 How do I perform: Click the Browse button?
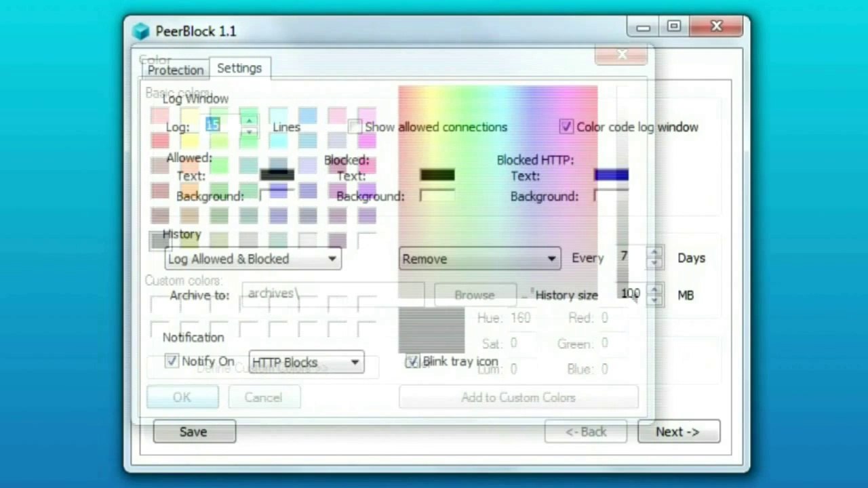(475, 295)
